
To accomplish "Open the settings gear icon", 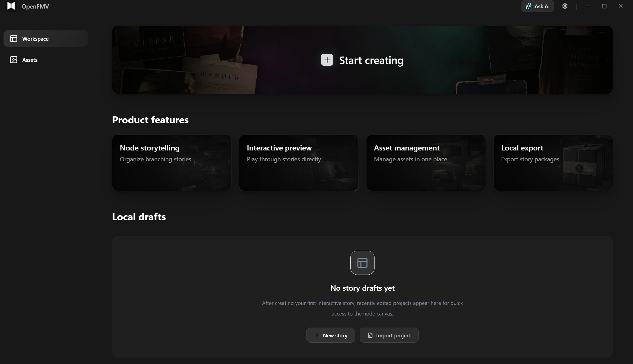I will pos(565,6).
